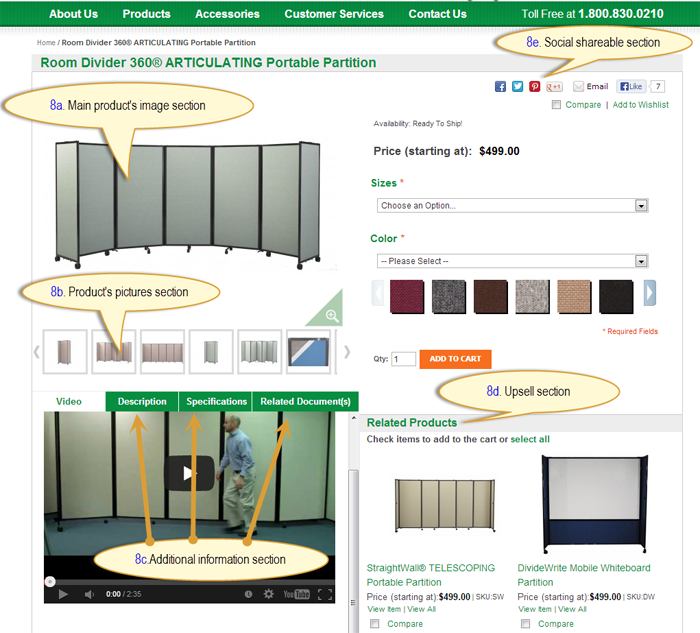Click the main partition product image

coord(188,204)
